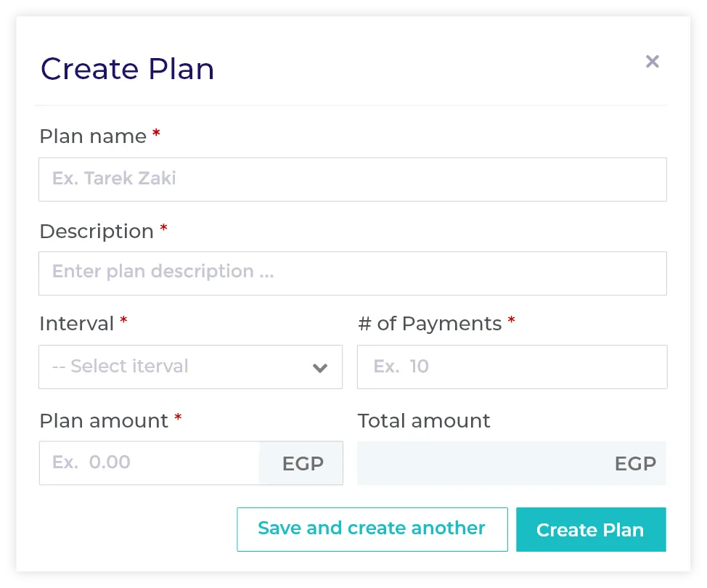Click the Create Plan dialog title
This screenshot has height=588, width=707.
(127, 69)
